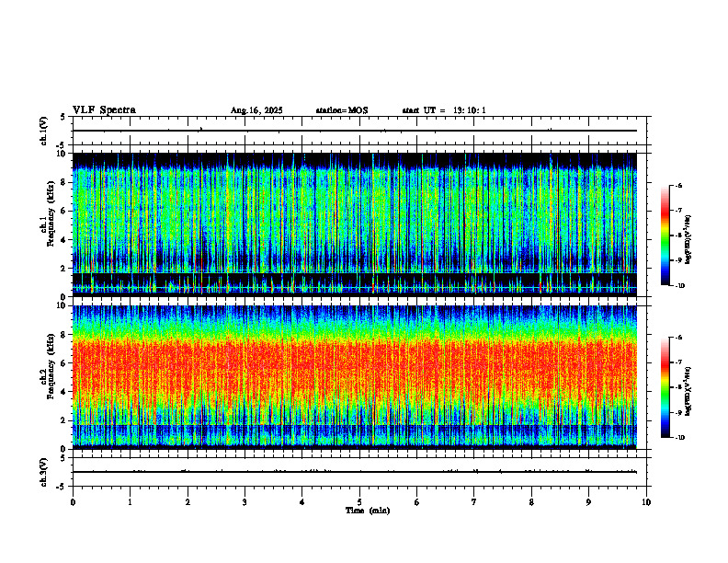Click the ch.1 spectrogram color scale bar
This screenshot has height=563, width=728.
(665, 236)
